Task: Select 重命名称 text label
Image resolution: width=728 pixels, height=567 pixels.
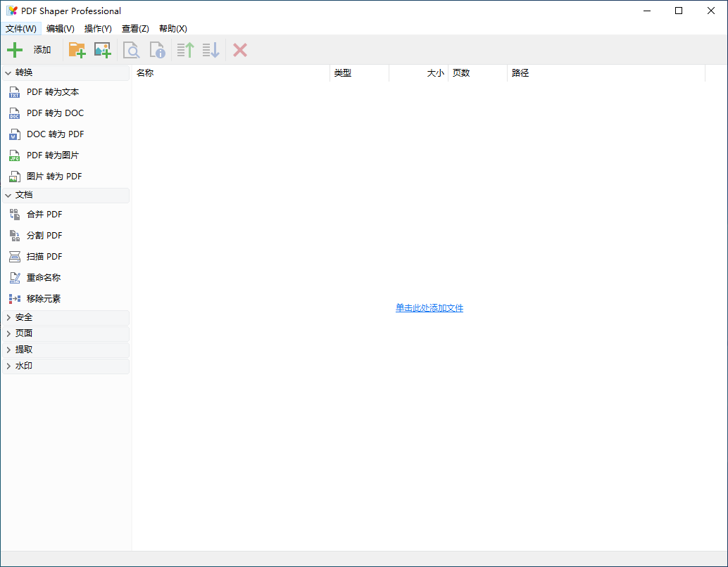Action: 44,277
